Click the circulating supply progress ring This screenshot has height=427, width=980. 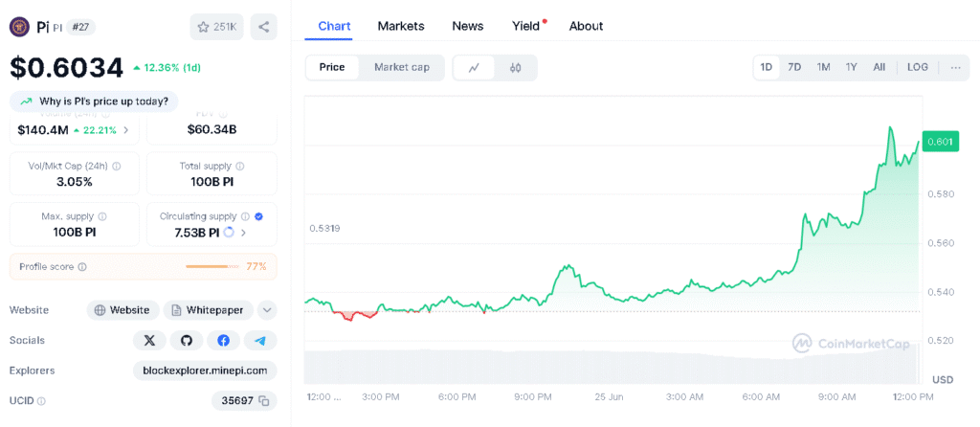tap(228, 233)
